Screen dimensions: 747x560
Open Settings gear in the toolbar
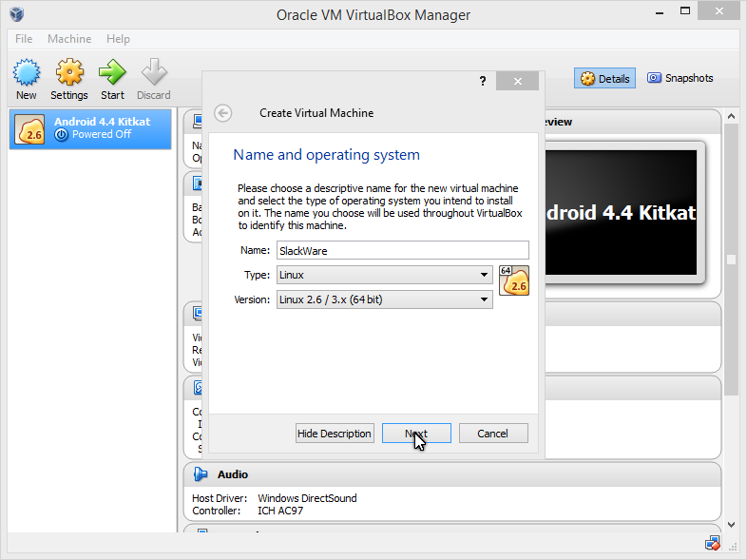coord(69,72)
